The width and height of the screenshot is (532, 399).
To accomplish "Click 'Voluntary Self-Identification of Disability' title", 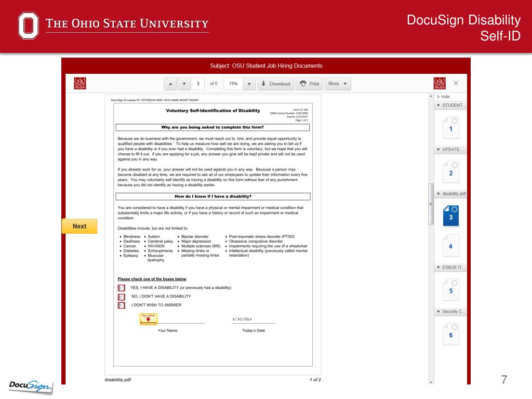I will point(213,111).
